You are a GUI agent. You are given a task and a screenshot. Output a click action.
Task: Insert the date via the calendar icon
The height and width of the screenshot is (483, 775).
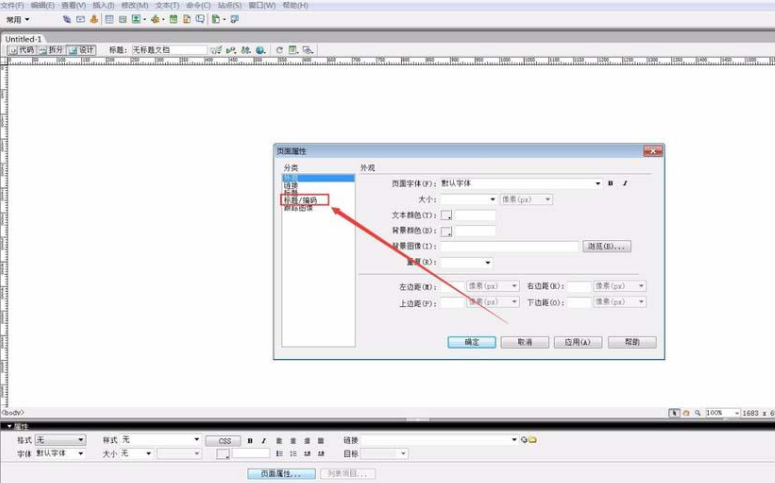[173, 19]
